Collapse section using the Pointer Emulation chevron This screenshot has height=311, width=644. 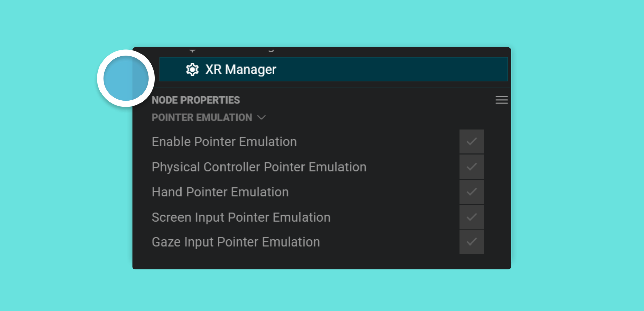261,117
